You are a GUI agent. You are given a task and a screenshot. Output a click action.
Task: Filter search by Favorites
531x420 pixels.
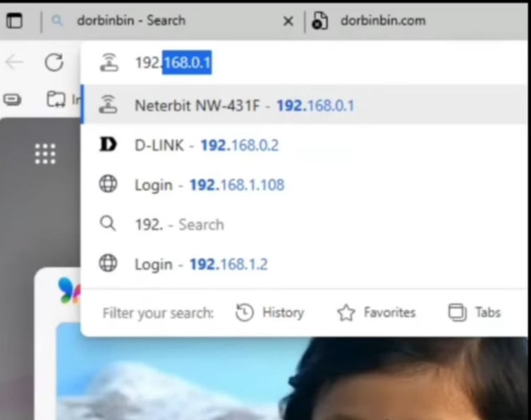click(x=377, y=312)
